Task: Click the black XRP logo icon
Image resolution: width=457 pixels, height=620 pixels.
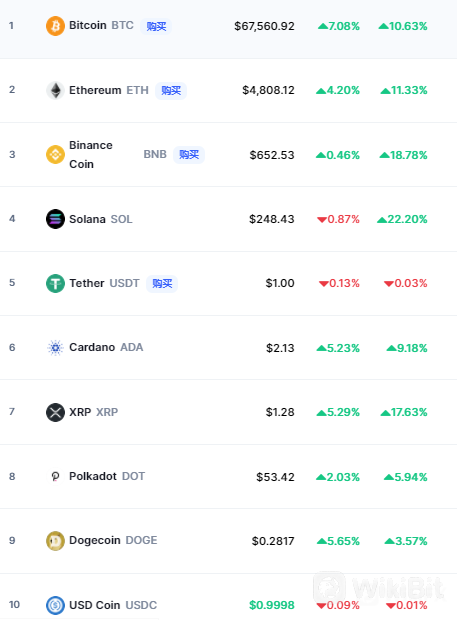Action: tap(55, 412)
